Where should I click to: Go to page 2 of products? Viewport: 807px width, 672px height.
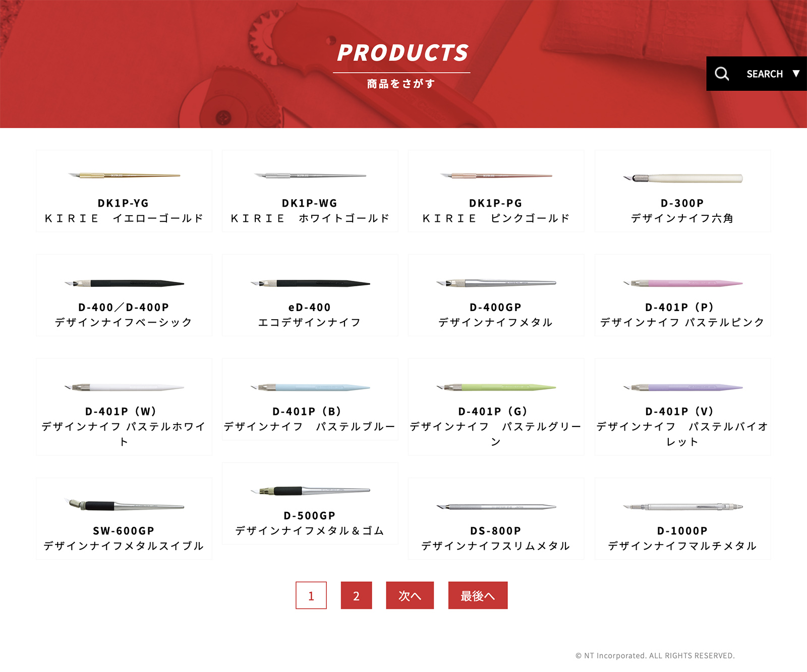click(x=356, y=595)
